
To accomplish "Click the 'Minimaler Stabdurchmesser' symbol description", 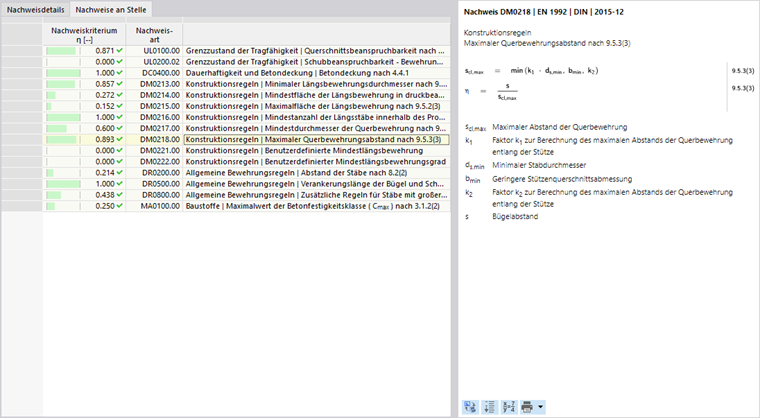I will [539, 165].
